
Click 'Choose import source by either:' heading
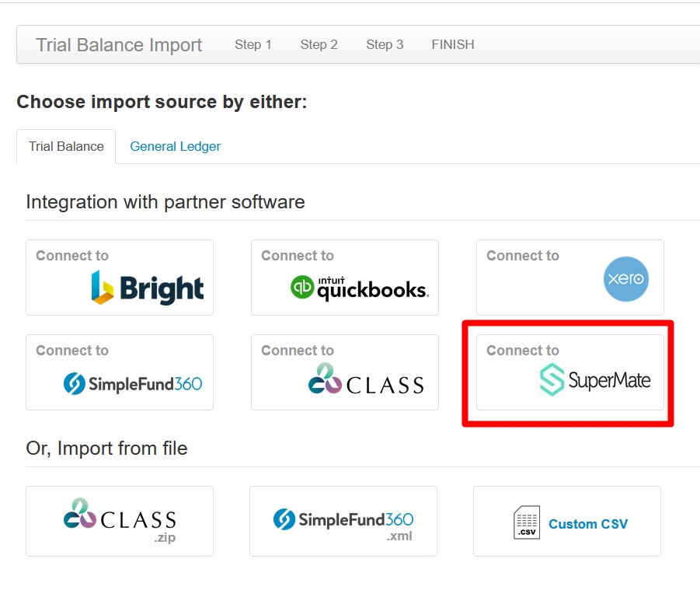pyautogui.click(x=162, y=102)
